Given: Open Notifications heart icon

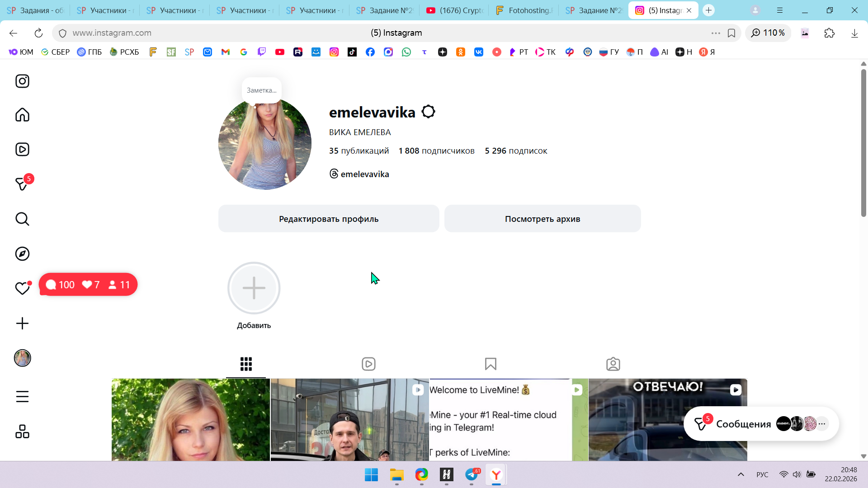Looking at the screenshot, I should tap(22, 288).
